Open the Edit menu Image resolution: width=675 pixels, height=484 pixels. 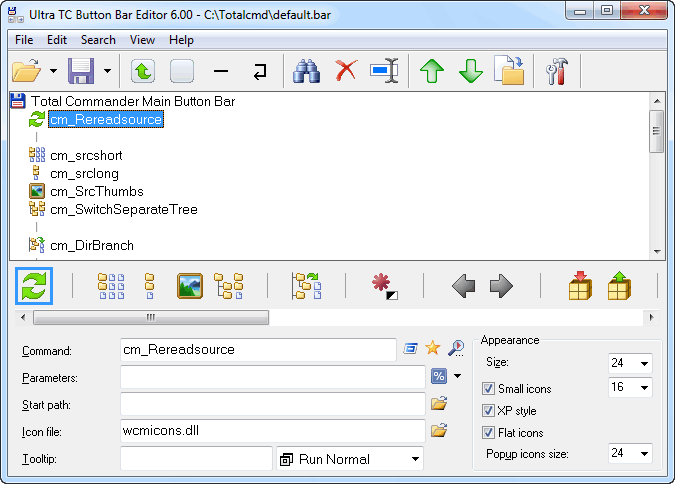click(57, 40)
